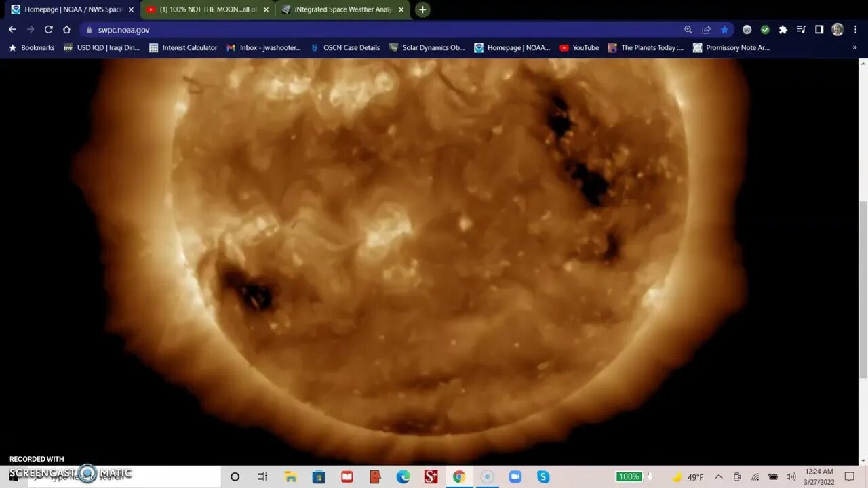Open the screen recorder taskbar icon
Image resolution: width=868 pixels, height=488 pixels.
487,477
